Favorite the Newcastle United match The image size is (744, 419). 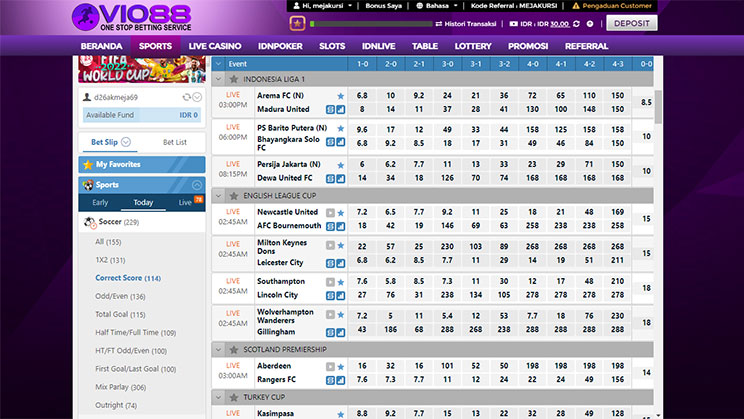pyautogui.click(x=340, y=213)
